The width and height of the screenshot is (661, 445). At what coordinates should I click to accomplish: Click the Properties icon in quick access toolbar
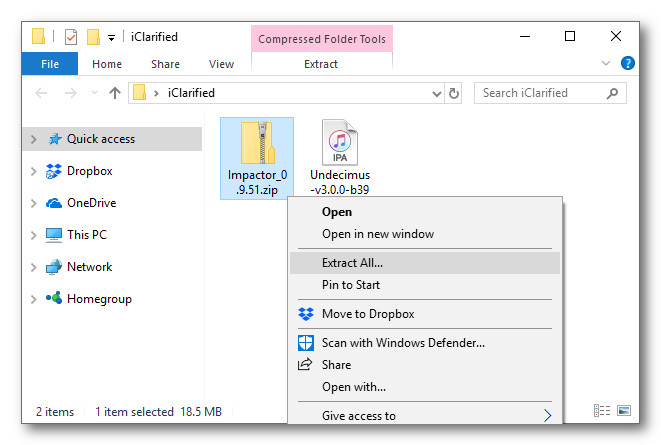point(70,37)
